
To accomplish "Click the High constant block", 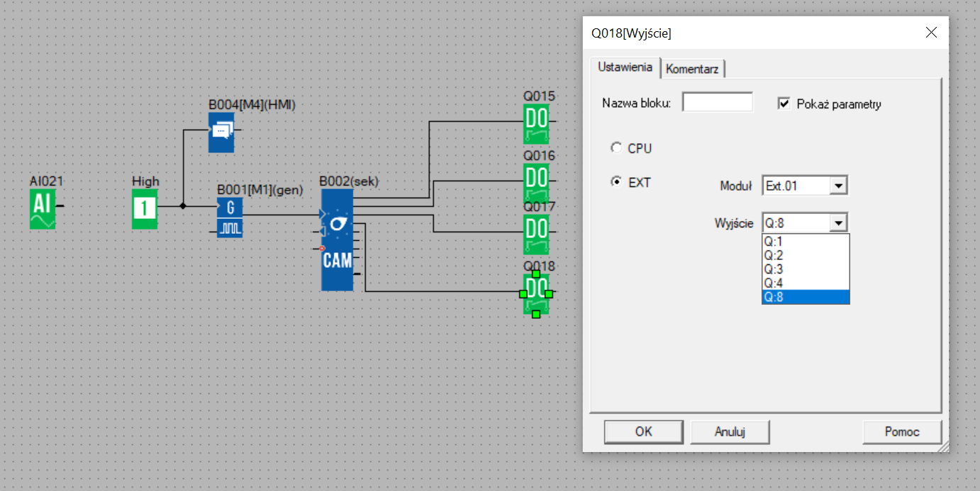I will [145, 209].
